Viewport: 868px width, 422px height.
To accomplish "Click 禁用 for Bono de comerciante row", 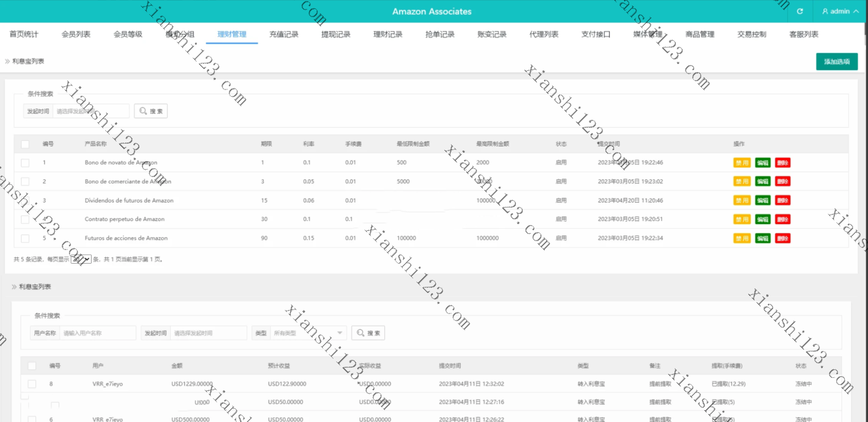I will [x=742, y=182].
